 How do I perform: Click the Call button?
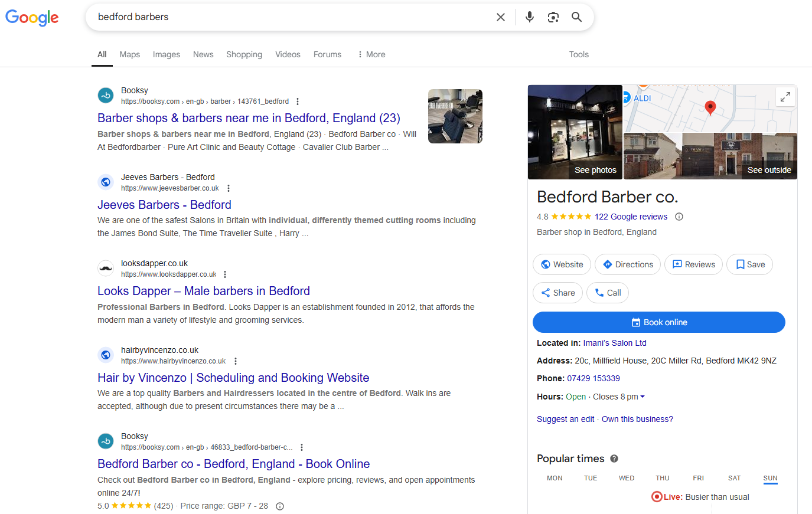tap(608, 293)
